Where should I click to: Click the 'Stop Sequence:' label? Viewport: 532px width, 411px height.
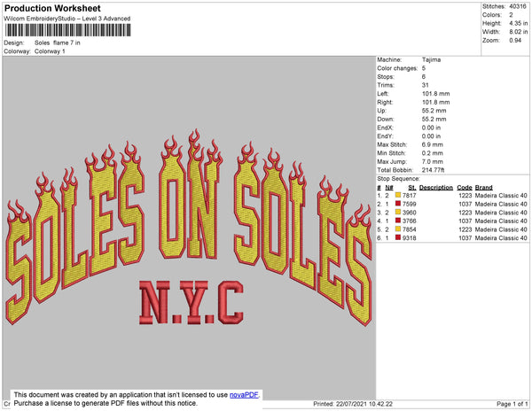[399, 179]
